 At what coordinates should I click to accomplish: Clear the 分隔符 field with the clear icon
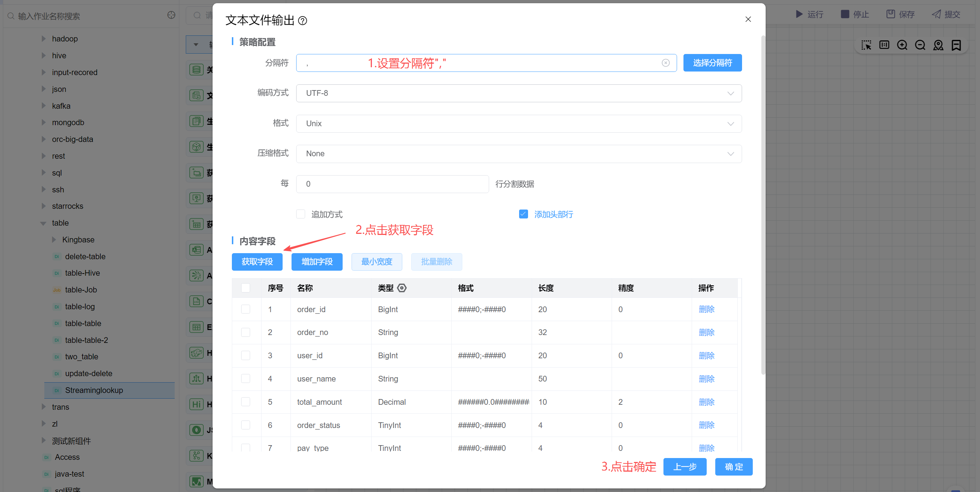point(665,63)
